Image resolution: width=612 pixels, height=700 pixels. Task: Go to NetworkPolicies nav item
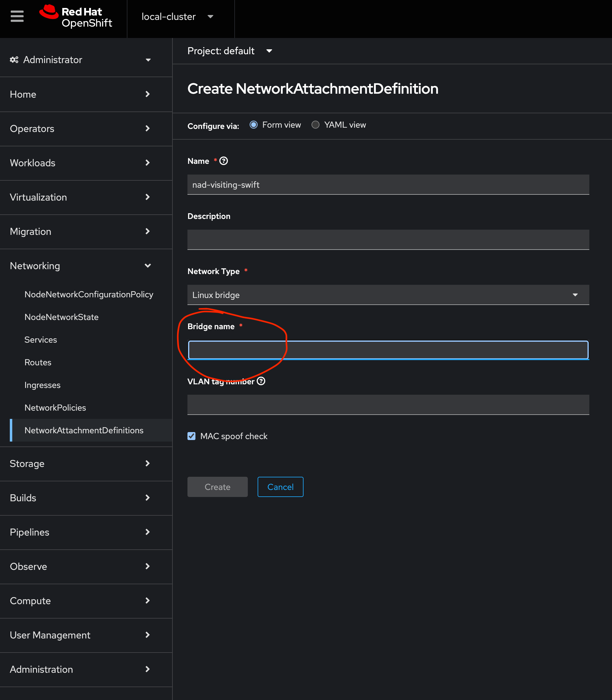[55, 407]
